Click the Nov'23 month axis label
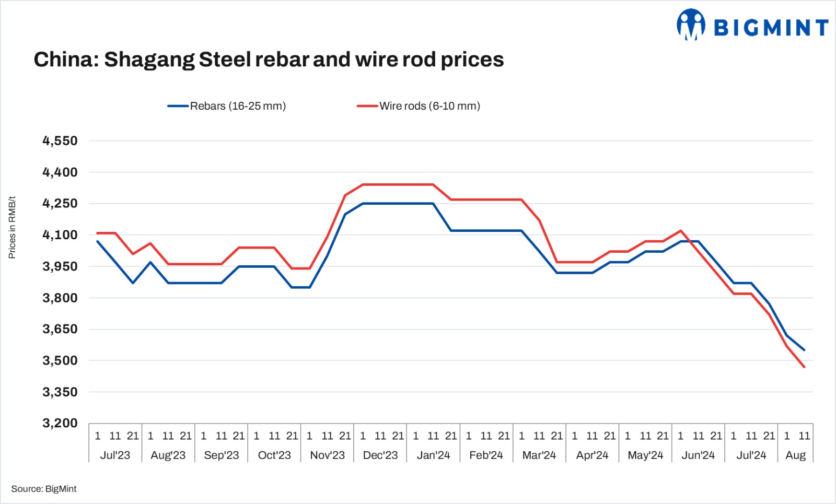 click(327, 455)
